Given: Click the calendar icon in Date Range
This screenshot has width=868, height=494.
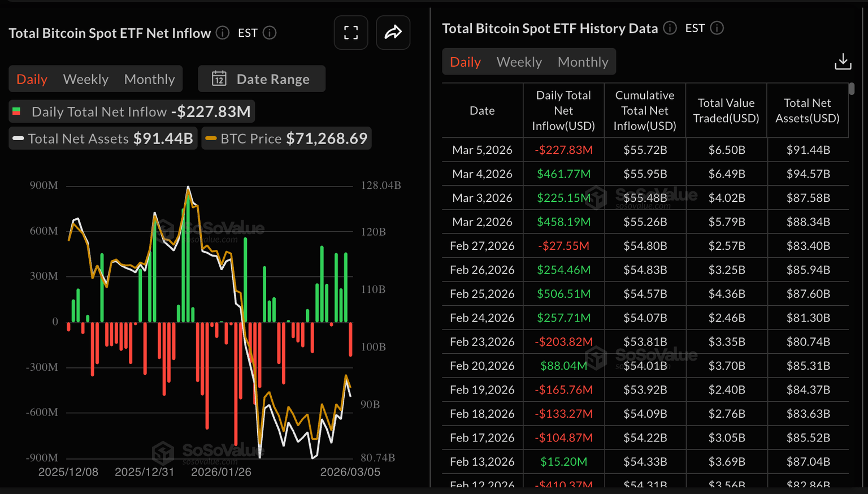Looking at the screenshot, I should pyautogui.click(x=219, y=79).
